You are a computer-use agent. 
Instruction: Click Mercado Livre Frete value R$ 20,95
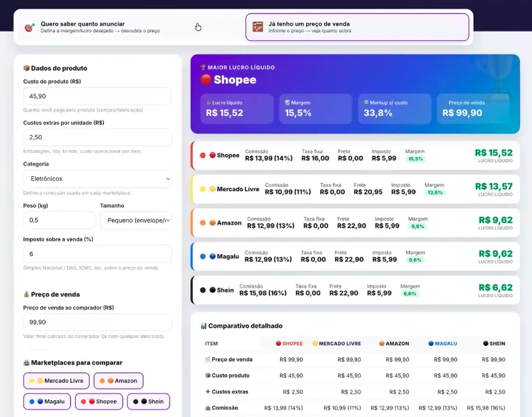point(368,192)
